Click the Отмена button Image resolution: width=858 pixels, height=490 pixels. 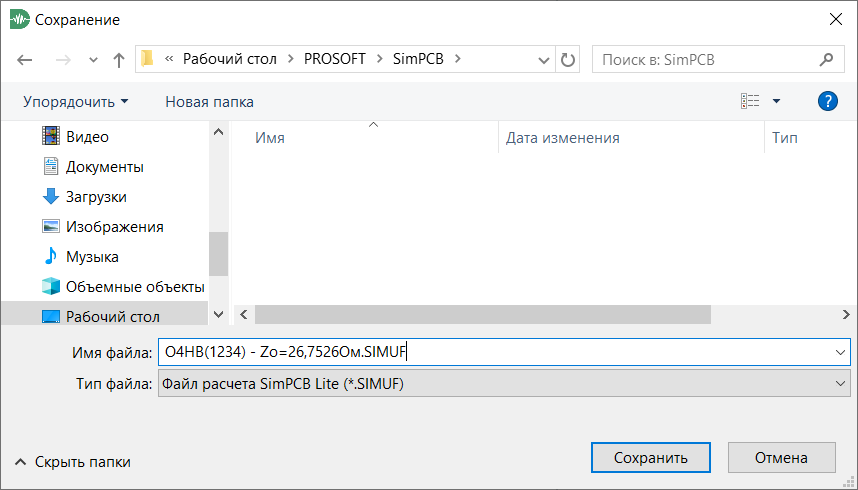click(781, 458)
